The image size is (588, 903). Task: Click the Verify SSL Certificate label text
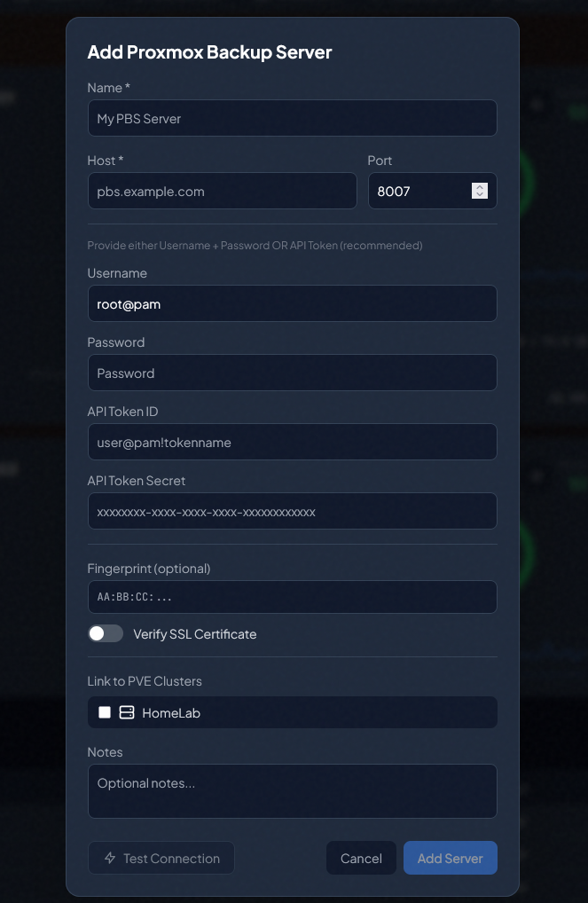pos(195,634)
